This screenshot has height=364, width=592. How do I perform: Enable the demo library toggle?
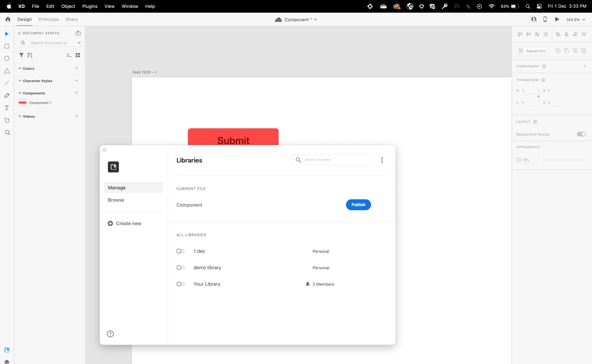(x=181, y=268)
